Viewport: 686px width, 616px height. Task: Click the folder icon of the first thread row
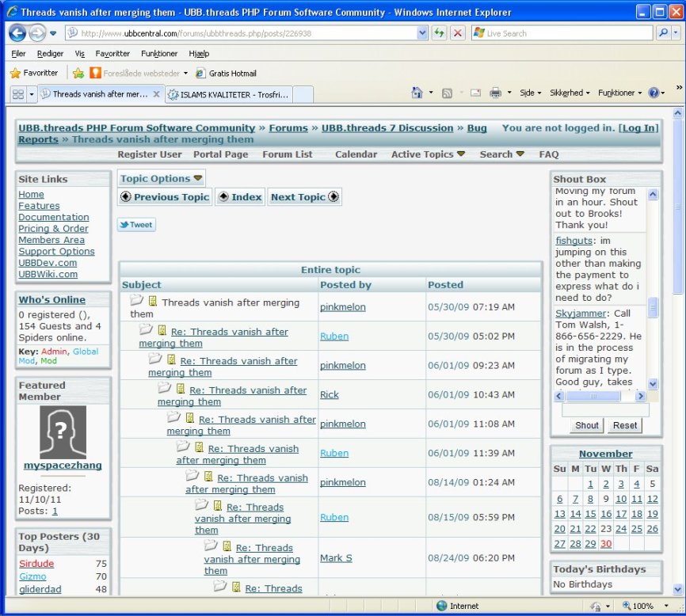point(136,300)
